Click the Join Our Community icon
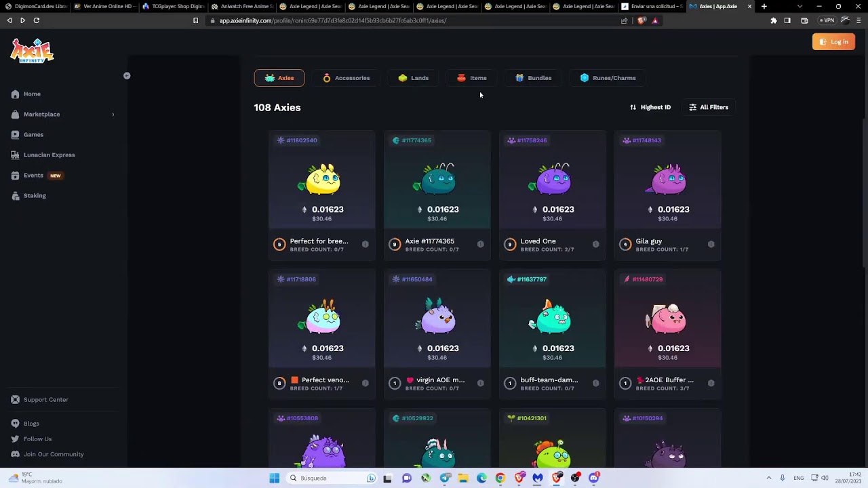The width and height of the screenshot is (868, 488). pyautogui.click(x=15, y=454)
